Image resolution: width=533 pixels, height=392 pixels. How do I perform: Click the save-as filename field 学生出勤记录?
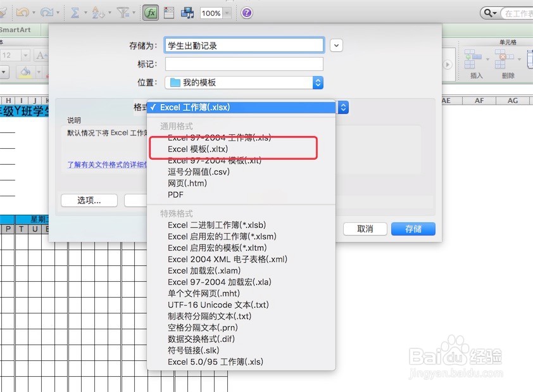click(244, 45)
